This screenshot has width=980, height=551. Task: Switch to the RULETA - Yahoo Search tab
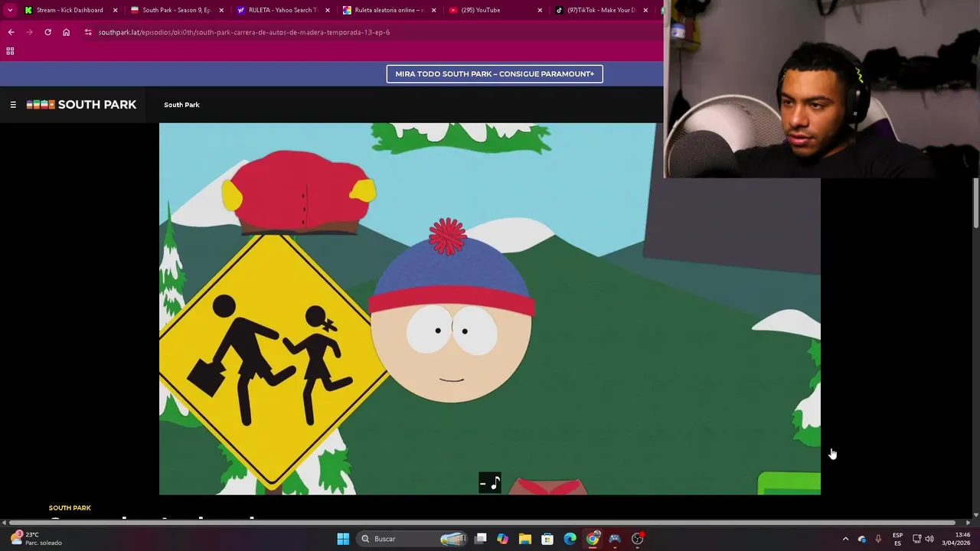point(282,10)
